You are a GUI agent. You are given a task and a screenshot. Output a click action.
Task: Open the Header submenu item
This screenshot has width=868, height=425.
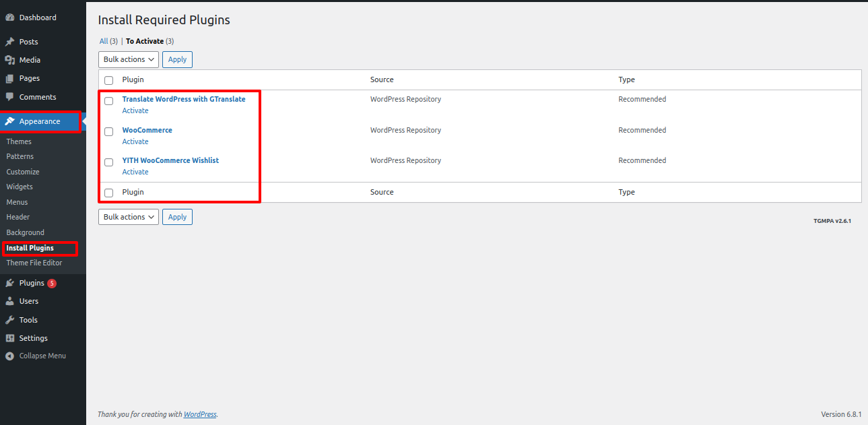pyautogui.click(x=18, y=217)
